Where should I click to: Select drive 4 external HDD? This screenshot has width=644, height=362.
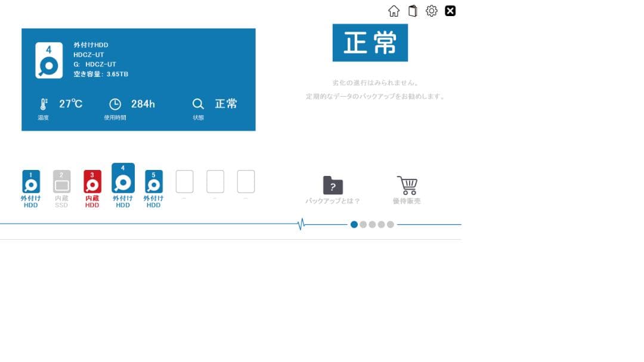click(123, 178)
